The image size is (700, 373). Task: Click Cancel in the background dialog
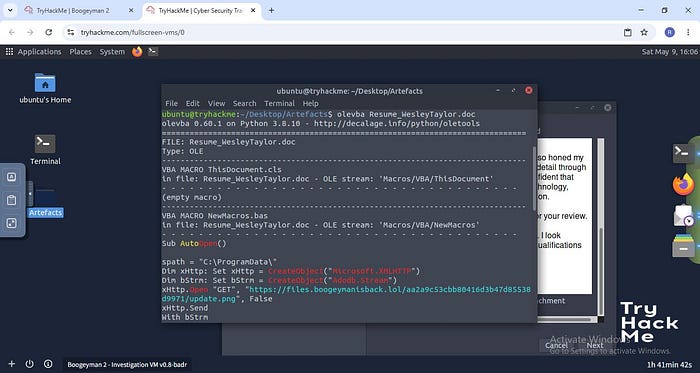coord(556,345)
